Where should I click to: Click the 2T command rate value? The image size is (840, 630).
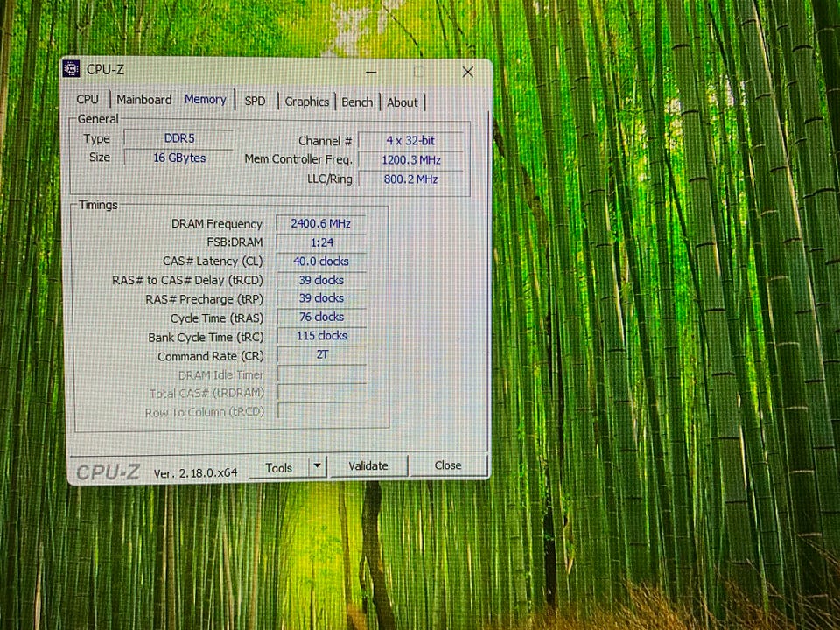[x=321, y=354]
